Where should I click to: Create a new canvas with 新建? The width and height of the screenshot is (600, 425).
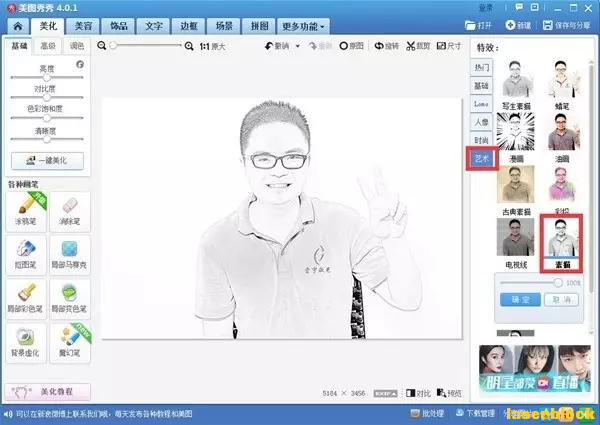pos(518,26)
